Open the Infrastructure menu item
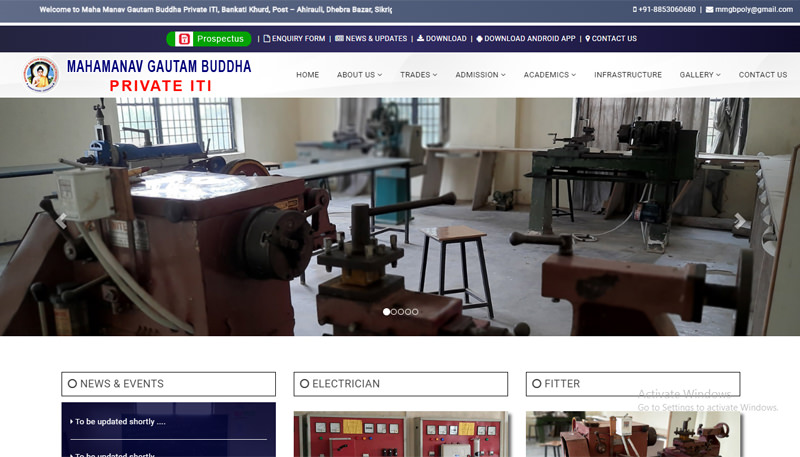 [x=627, y=75]
